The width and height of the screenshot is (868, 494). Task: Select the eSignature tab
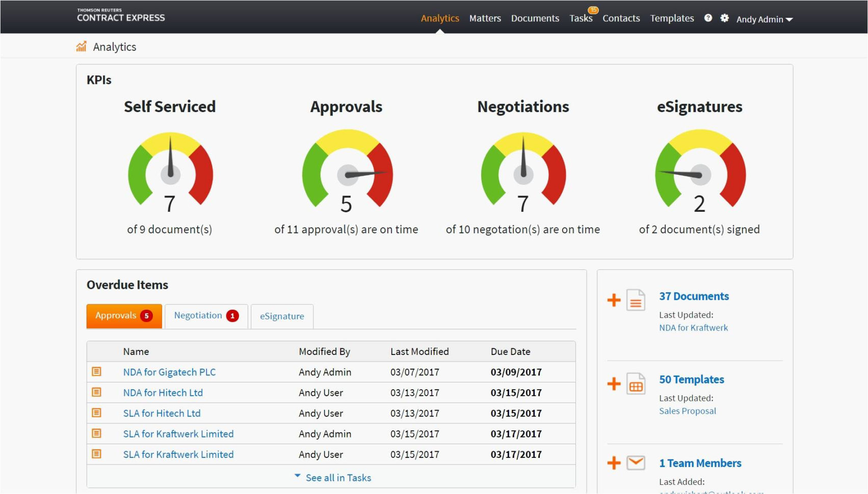point(282,316)
